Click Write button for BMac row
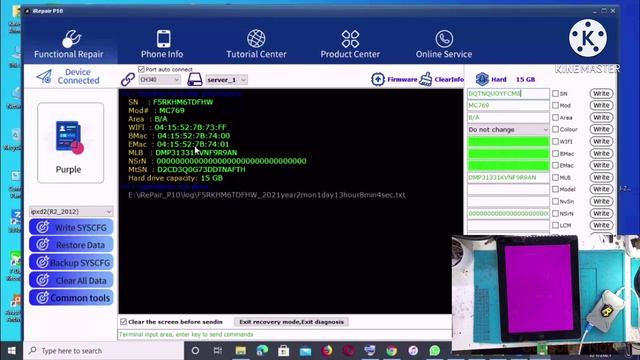Viewport: 640px width, 360px height. tap(601, 153)
